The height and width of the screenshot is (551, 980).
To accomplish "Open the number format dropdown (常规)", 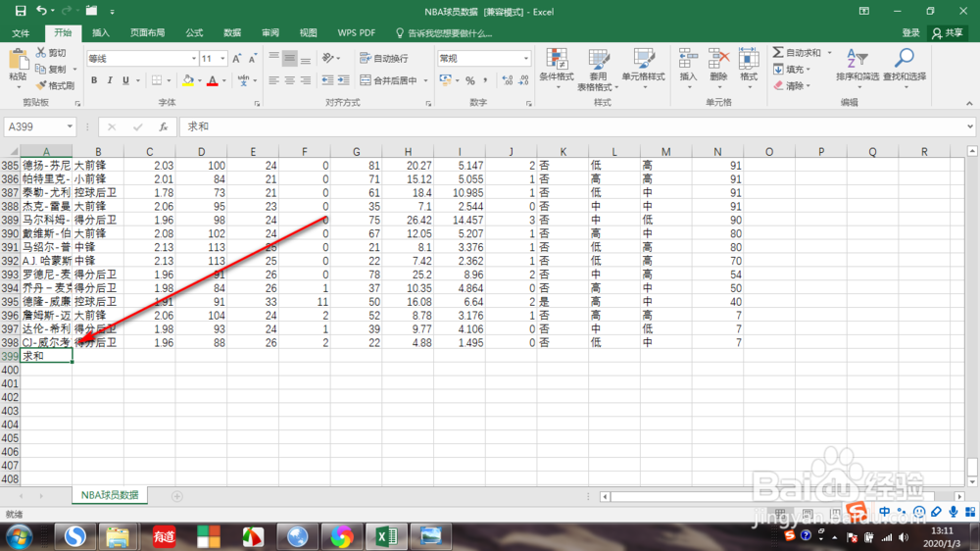I will (525, 58).
